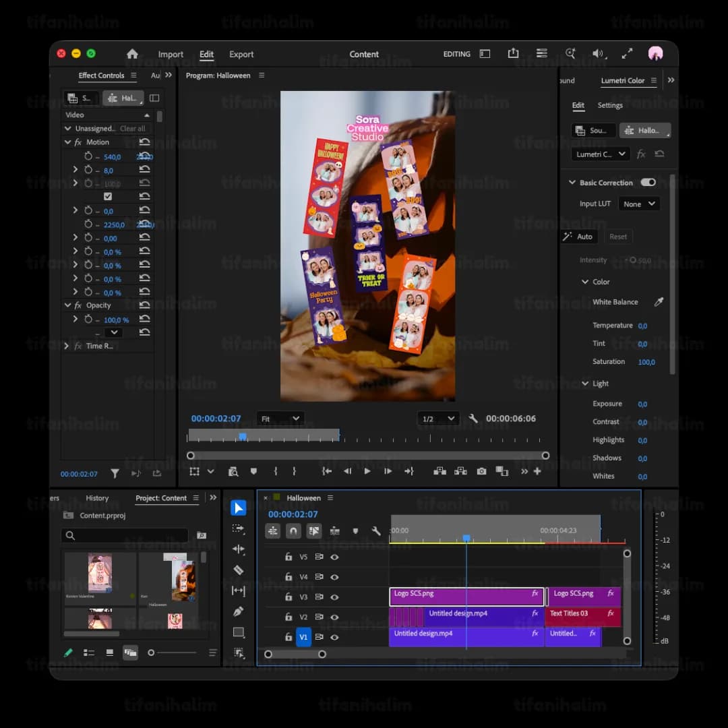Click the Add Marker icon in program monitor

253,471
